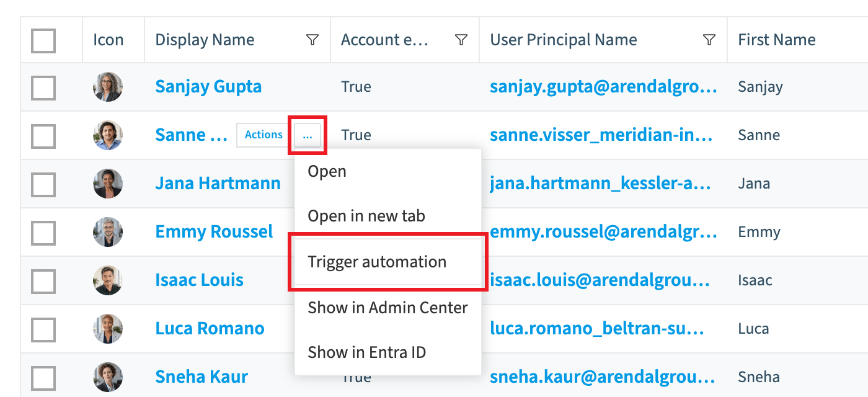The width and height of the screenshot is (868, 397).
Task: Open the sanjay.gupta@arendalgro… principal name link
Action: pos(603,87)
